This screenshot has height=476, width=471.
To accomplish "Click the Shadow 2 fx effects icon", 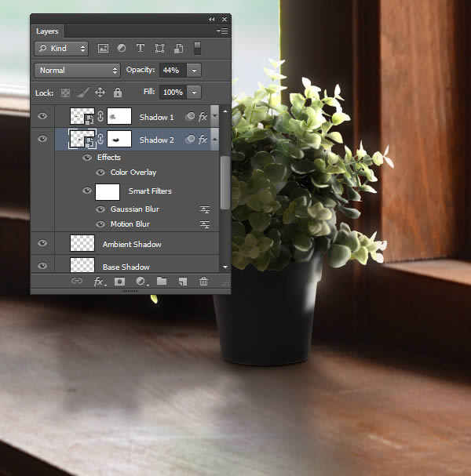I will [203, 140].
